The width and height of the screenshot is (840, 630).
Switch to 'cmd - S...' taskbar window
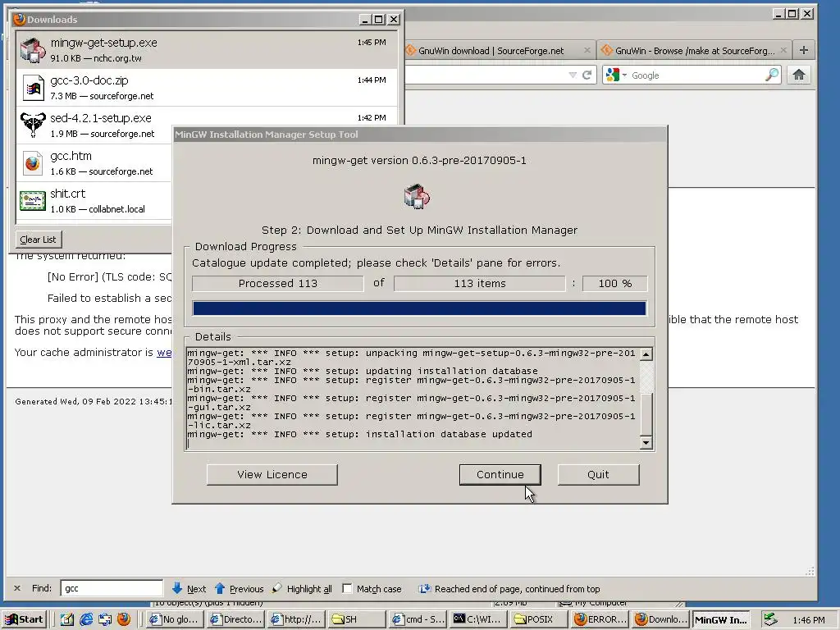[418, 619]
